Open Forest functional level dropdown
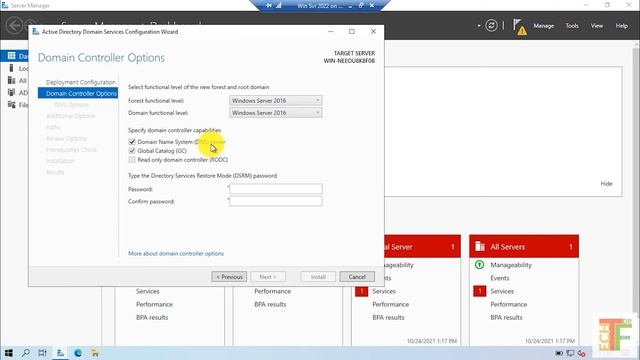Image resolution: width=640 pixels, height=360 pixels. (276, 100)
